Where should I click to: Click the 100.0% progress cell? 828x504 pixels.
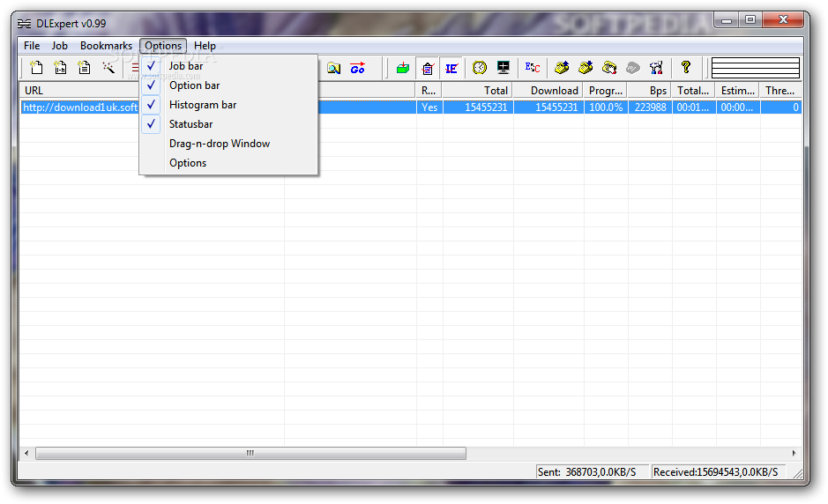point(606,107)
